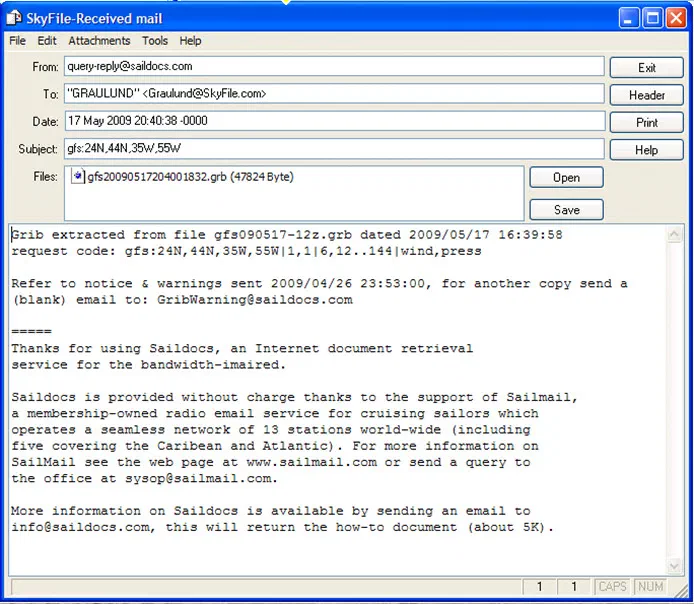Viewport: 694px width, 604px height.
Task: Click scrollbar down arrow of message body
Action: [x=674, y=566]
